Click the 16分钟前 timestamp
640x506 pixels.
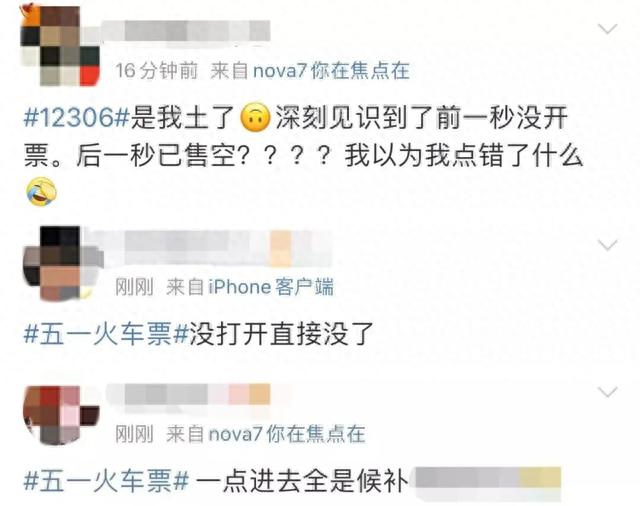[157, 71]
